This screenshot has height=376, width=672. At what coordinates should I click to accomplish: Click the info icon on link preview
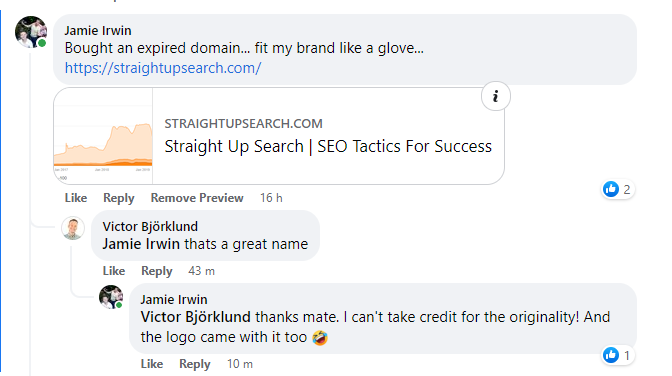(495, 96)
